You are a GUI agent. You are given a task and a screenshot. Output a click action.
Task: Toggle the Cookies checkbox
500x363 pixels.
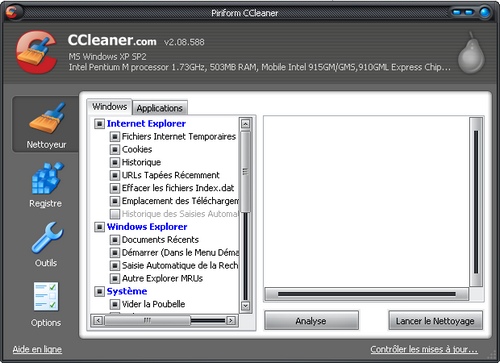(x=115, y=149)
